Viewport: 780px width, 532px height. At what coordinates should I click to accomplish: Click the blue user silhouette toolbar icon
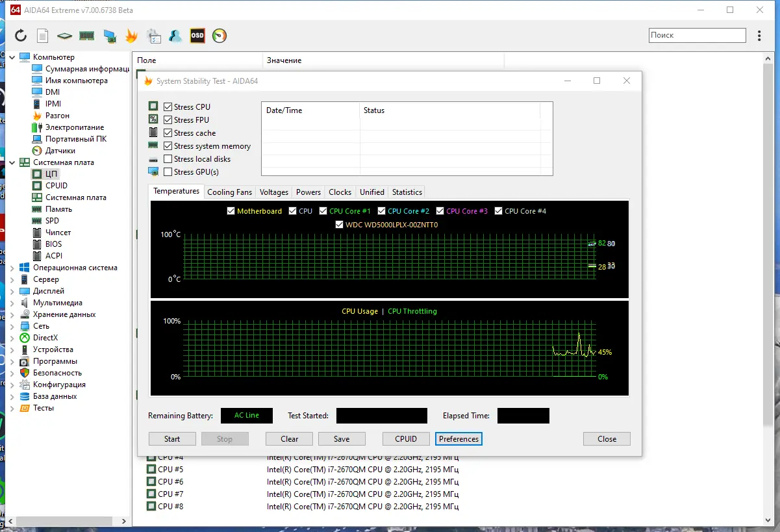pos(175,36)
